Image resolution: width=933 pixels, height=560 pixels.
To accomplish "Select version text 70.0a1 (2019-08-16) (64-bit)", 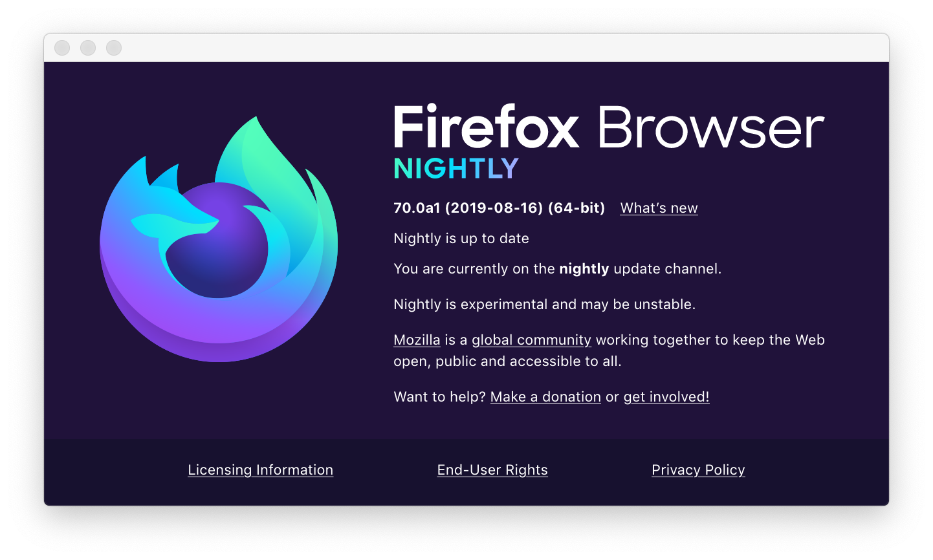I will (x=499, y=208).
